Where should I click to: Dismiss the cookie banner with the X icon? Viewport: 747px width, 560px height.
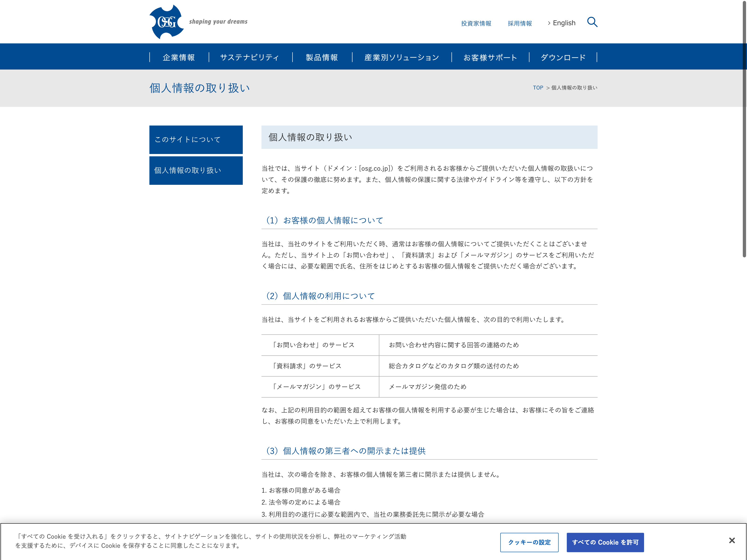[x=732, y=540]
